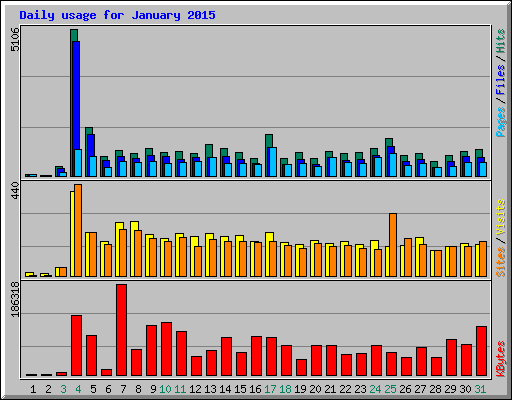
Task: Click the blue 'Files' legend label
Action: (x=500, y=80)
